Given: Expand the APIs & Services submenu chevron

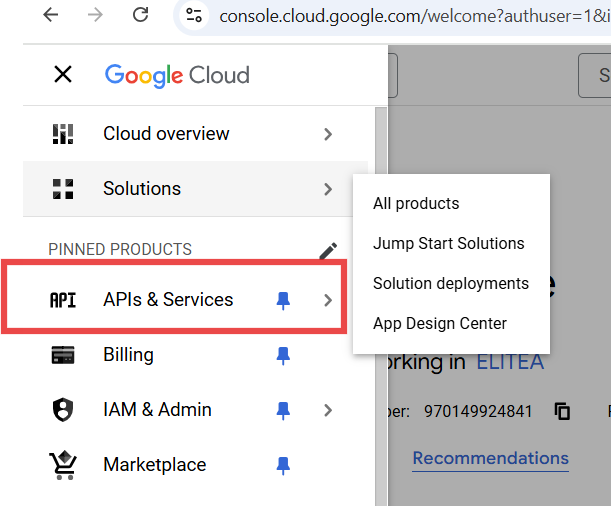Looking at the screenshot, I should pos(328,300).
